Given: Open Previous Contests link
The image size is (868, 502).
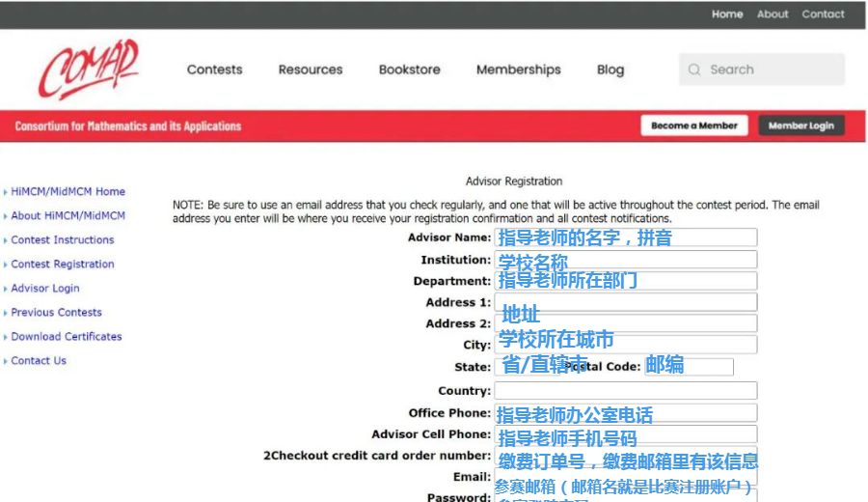Looking at the screenshot, I should pos(57,313).
